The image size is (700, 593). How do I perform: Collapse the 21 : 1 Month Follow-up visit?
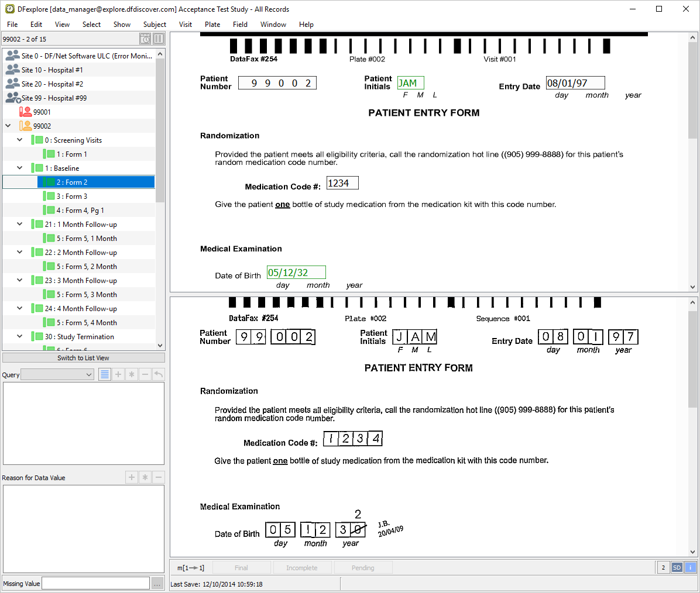(x=20, y=224)
